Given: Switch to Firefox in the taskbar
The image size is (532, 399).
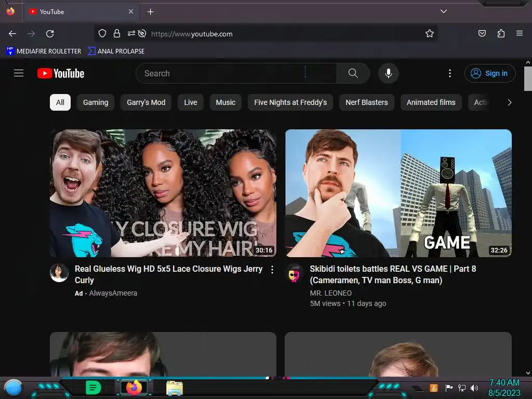Looking at the screenshot, I should 134,388.
